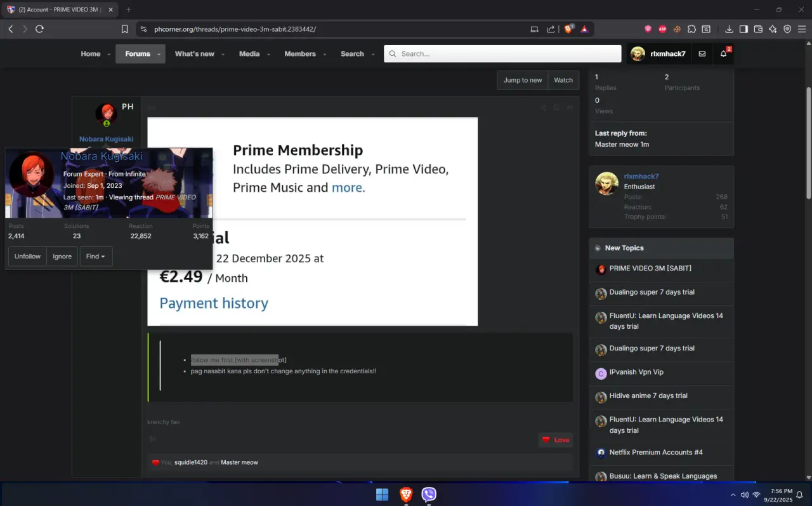Open the extensions puzzle piece menu
Screen dimensions: 812x506
tap(691, 29)
